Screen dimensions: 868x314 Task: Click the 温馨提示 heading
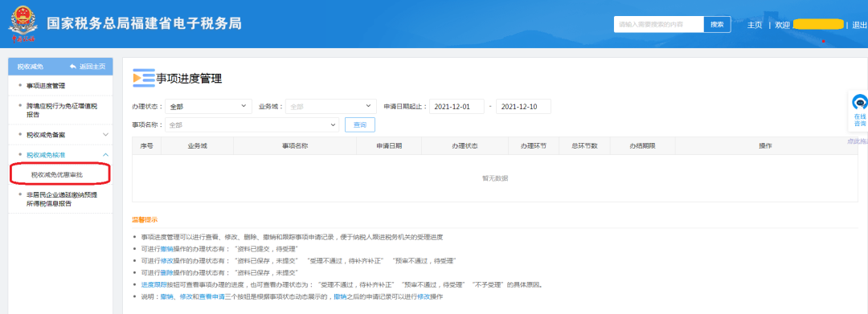145,219
